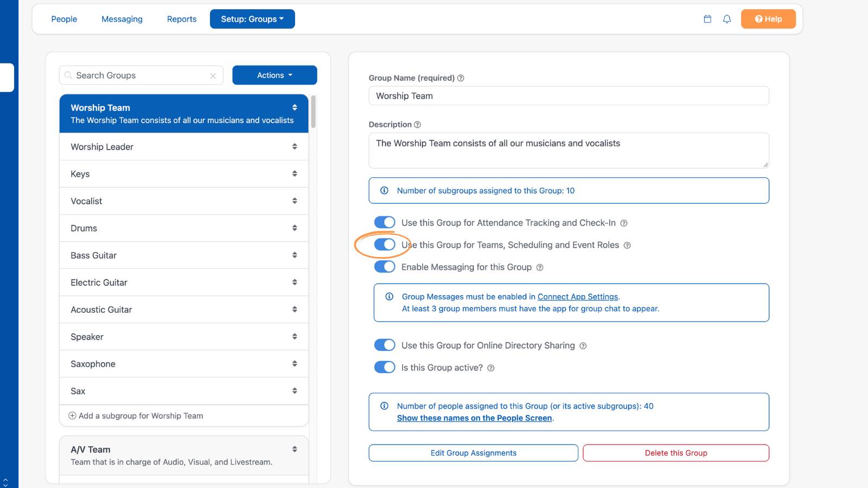
Task: Click Add a subgroup for Worship Team
Action: click(136, 416)
